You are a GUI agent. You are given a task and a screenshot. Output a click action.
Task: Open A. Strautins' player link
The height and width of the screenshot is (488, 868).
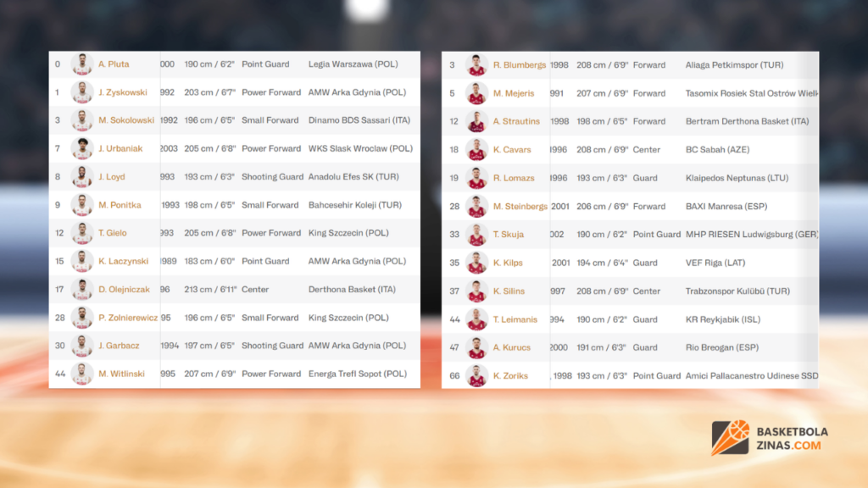click(516, 121)
